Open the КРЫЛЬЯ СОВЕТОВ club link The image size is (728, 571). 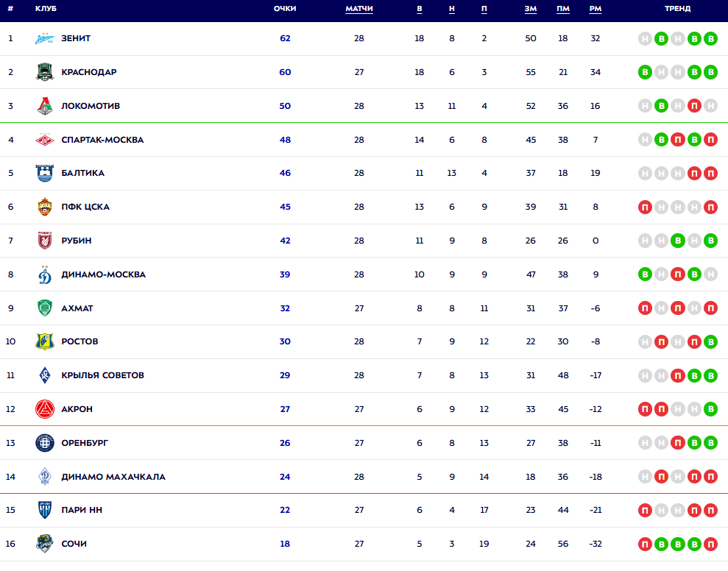(x=102, y=375)
